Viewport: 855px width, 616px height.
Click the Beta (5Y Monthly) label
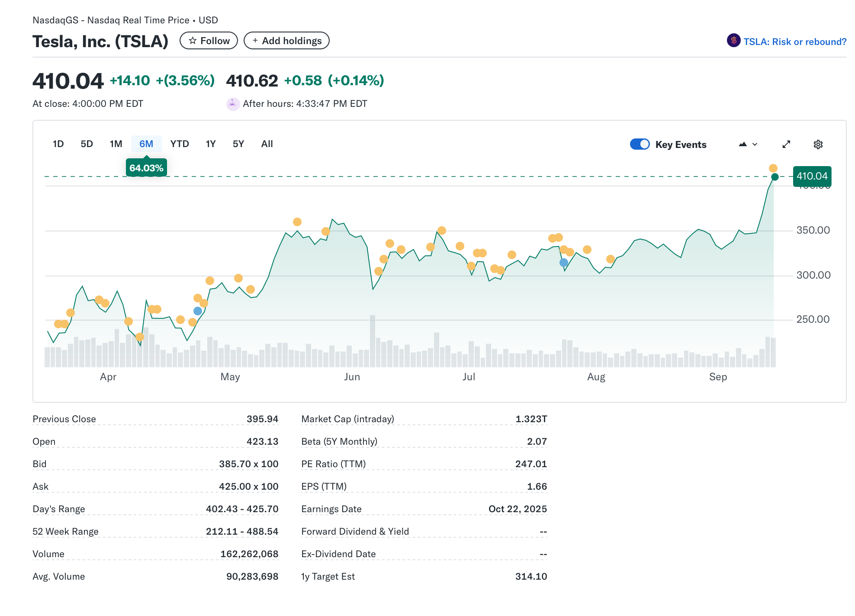click(339, 442)
